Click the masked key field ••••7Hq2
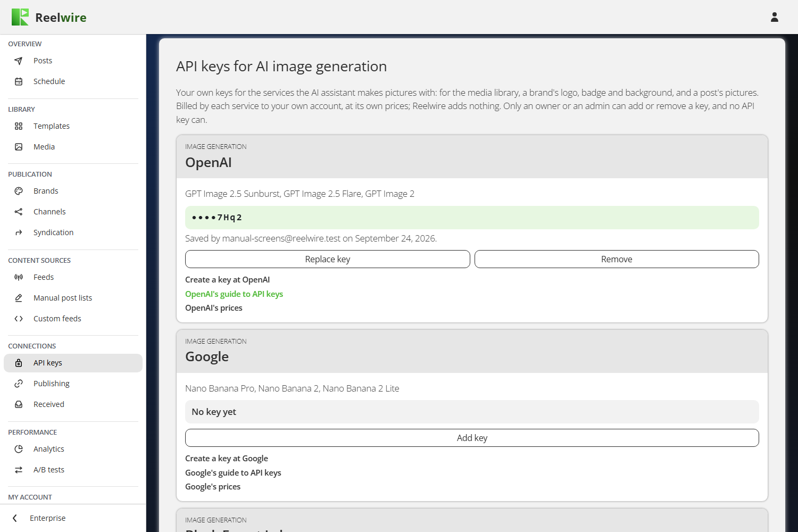 (x=472, y=218)
